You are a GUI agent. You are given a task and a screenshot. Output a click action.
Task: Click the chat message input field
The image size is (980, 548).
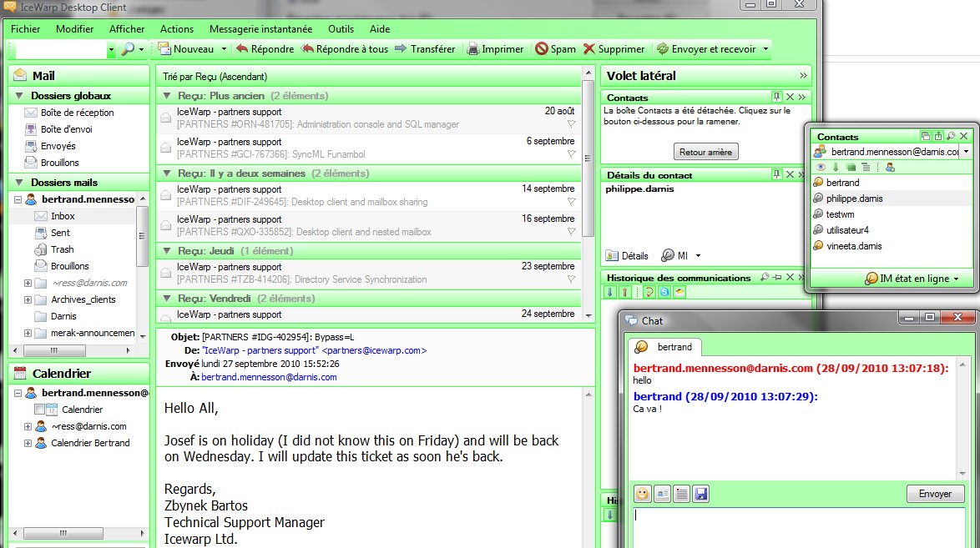797,525
